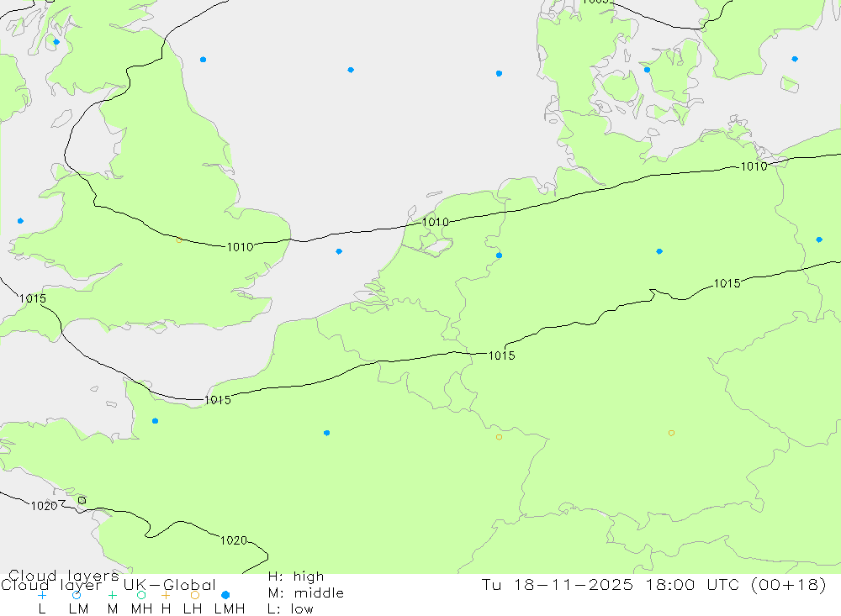841x616 pixels.
Task: Click the 'UK-Global' model name text
Action: click(170, 585)
